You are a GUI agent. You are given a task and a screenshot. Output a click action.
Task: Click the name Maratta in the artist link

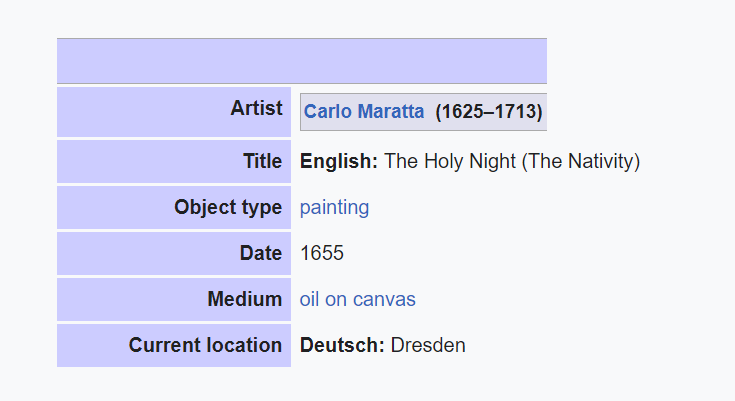pyautogui.click(x=390, y=112)
